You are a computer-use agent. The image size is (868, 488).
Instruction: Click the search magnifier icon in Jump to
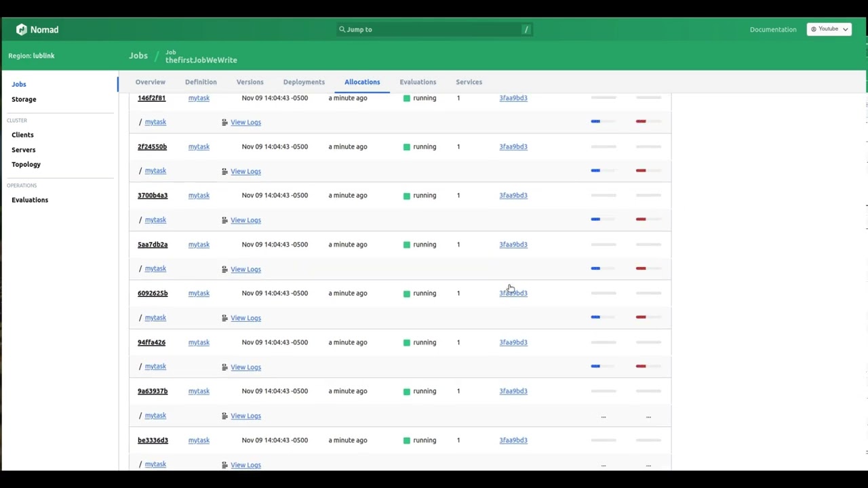[342, 30]
